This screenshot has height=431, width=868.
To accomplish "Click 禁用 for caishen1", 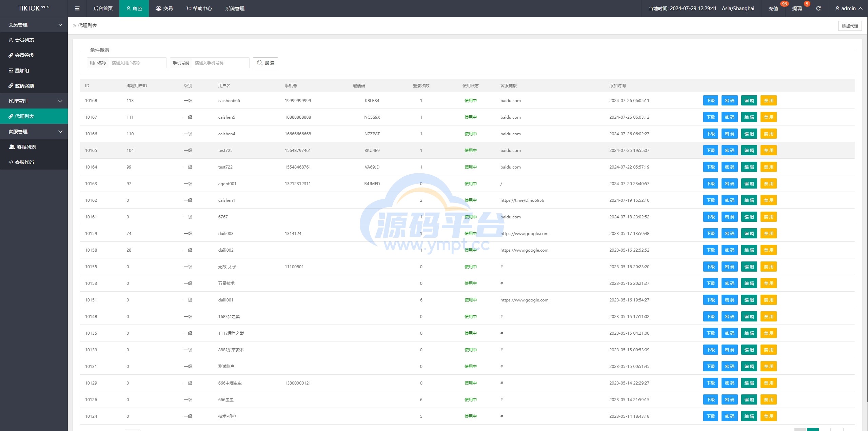I will 769,200.
